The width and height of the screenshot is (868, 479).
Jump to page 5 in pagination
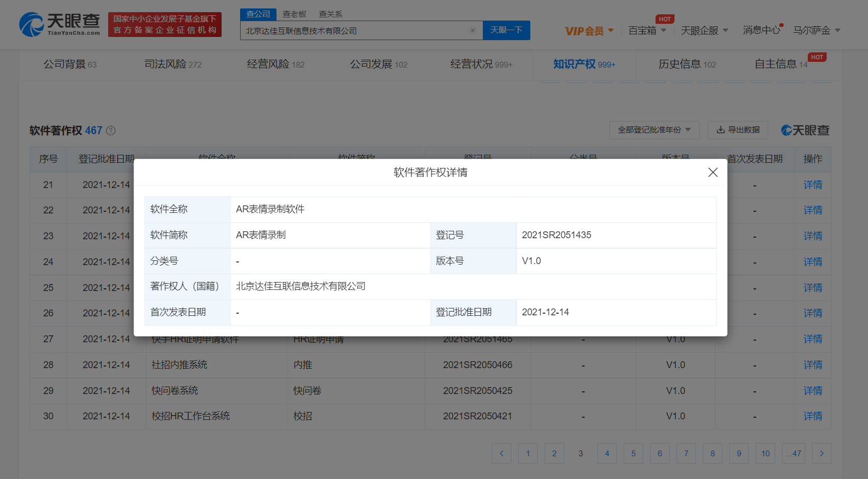(633, 453)
